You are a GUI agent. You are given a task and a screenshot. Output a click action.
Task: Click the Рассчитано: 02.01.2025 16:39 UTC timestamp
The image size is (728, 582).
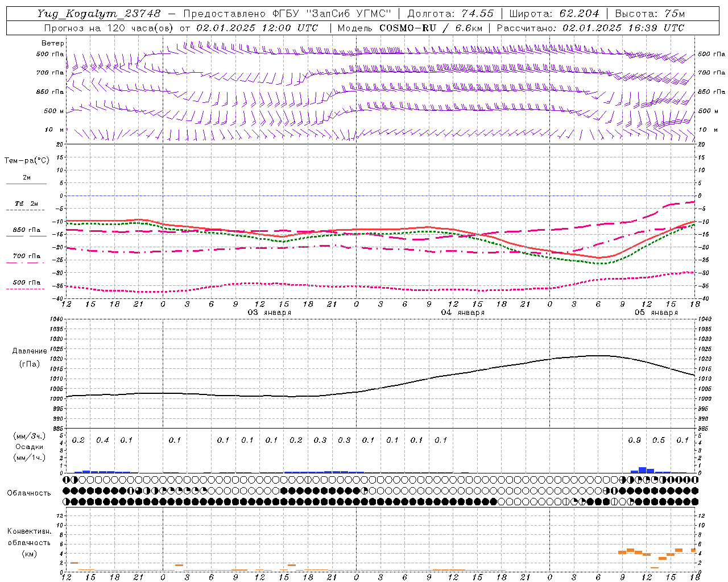590,28
